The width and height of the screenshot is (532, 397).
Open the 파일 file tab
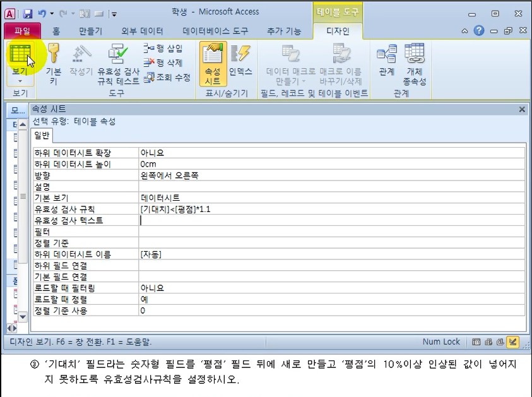point(22,31)
